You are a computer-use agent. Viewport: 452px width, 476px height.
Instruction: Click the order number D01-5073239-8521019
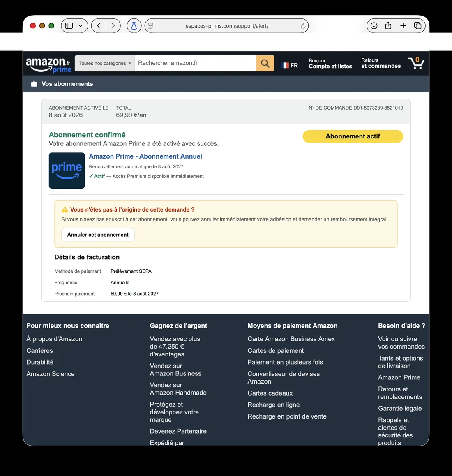point(378,108)
